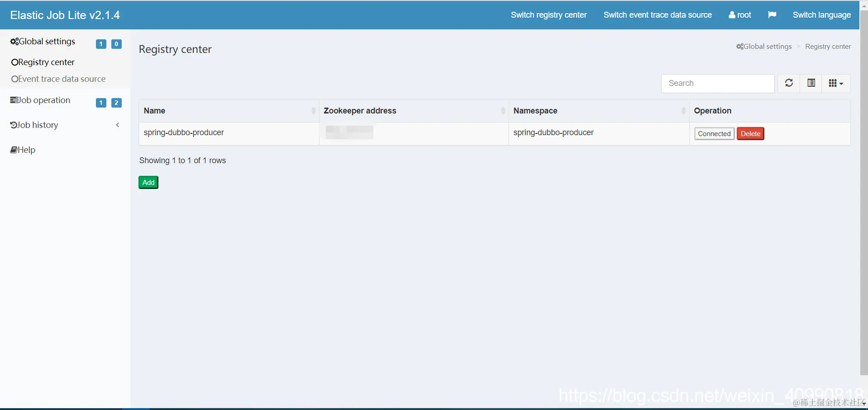Click the '0' badge beside Global settings

(x=116, y=44)
